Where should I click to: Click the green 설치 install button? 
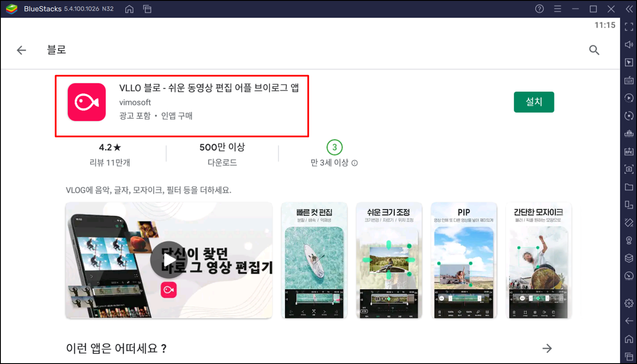click(x=534, y=102)
